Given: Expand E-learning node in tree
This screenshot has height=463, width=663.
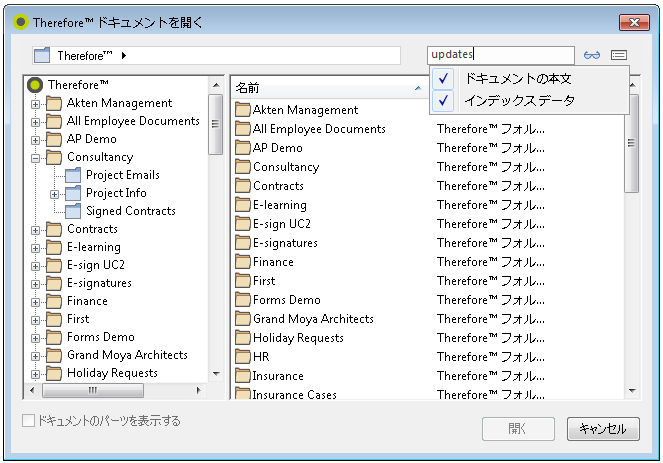Looking at the screenshot, I should 36,248.
